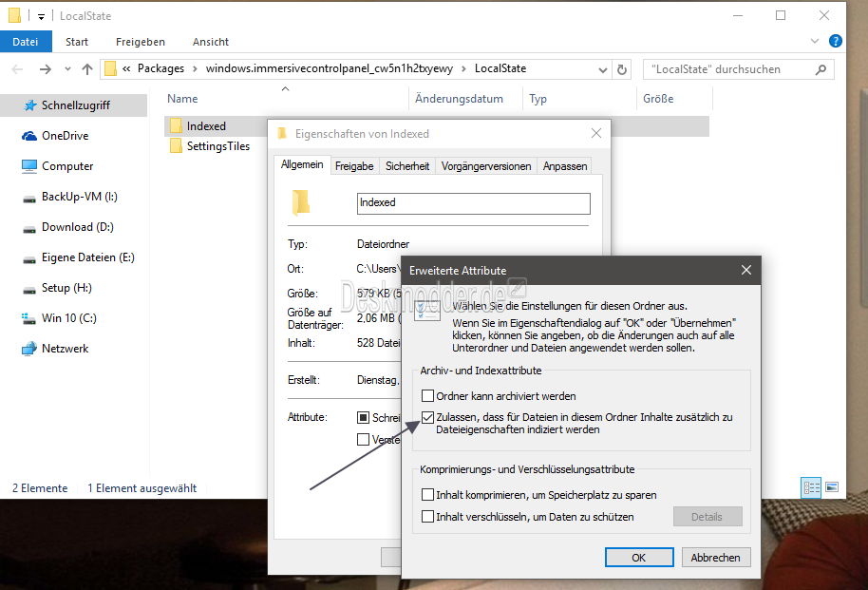The width and height of the screenshot is (868, 590).
Task: Switch to the Freigabe properties tab
Action: pos(354,166)
